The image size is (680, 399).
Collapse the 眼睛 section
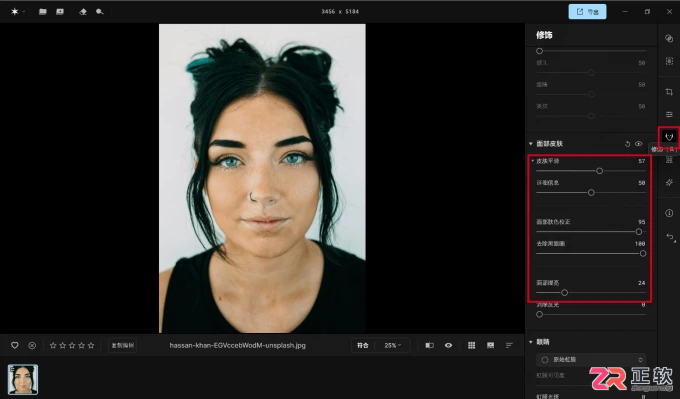(x=530, y=342)
